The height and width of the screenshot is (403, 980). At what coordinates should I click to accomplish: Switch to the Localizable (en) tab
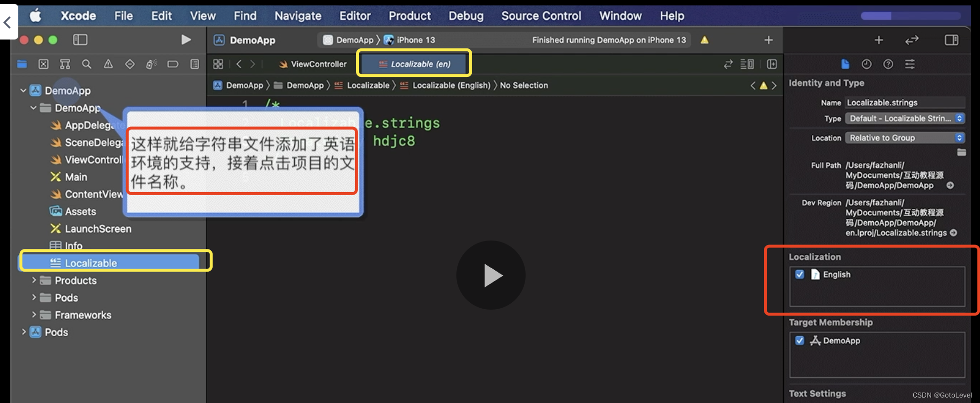click(x=414, y=64)
